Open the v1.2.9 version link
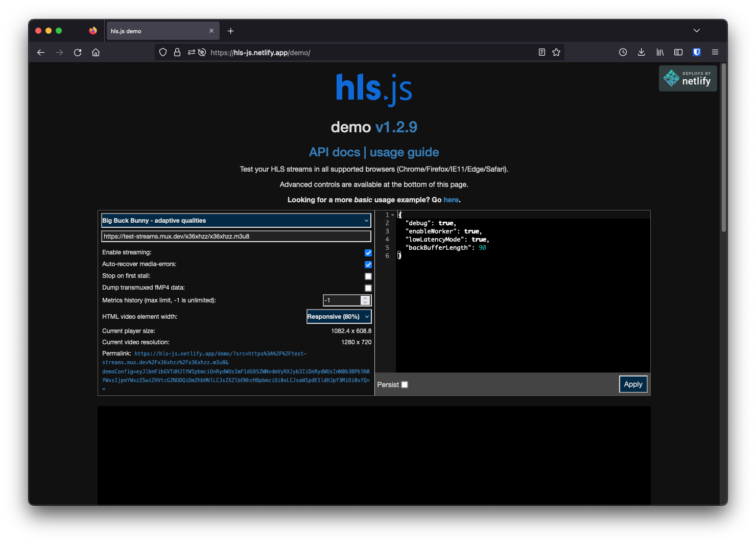756x543 pixels. [396, 127]
